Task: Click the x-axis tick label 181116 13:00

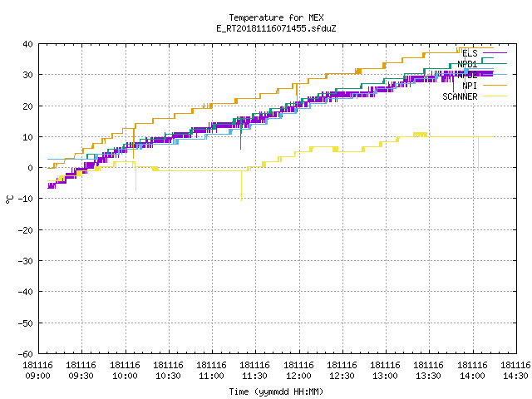Action: [x=385, y=371]
